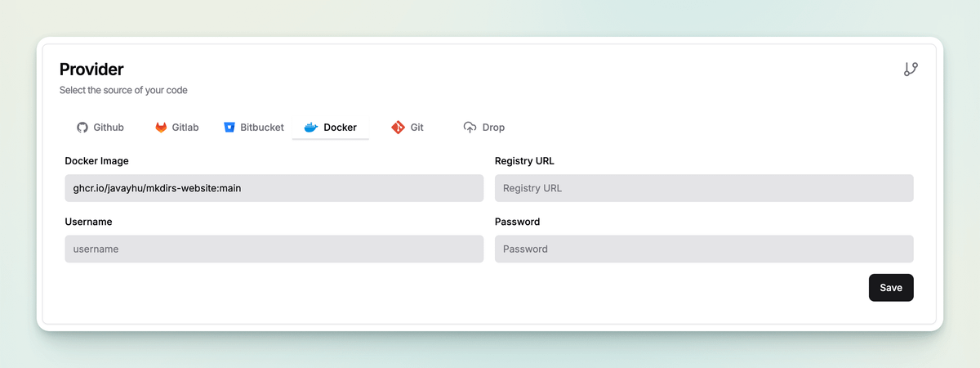
Task: Click the Github octocat icon
Action: click(82, 128)
